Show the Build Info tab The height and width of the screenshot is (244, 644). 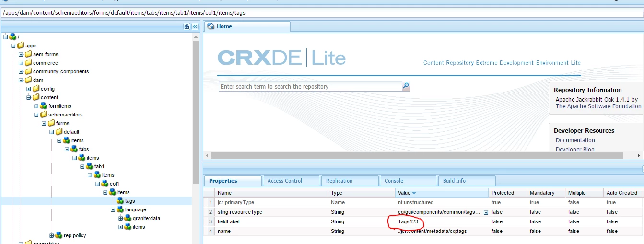click(x=467, y=181)
